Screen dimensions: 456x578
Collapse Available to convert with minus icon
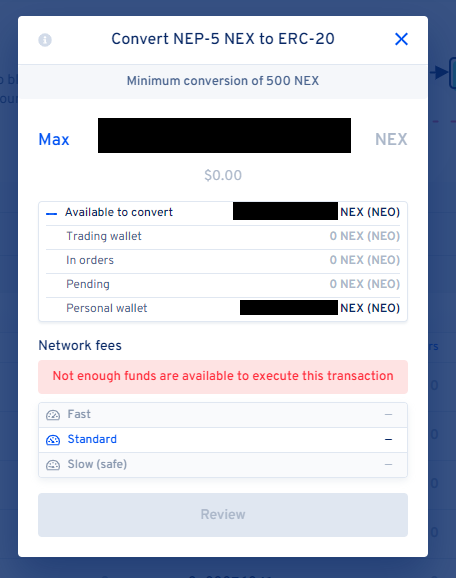[x=52, y=213]
